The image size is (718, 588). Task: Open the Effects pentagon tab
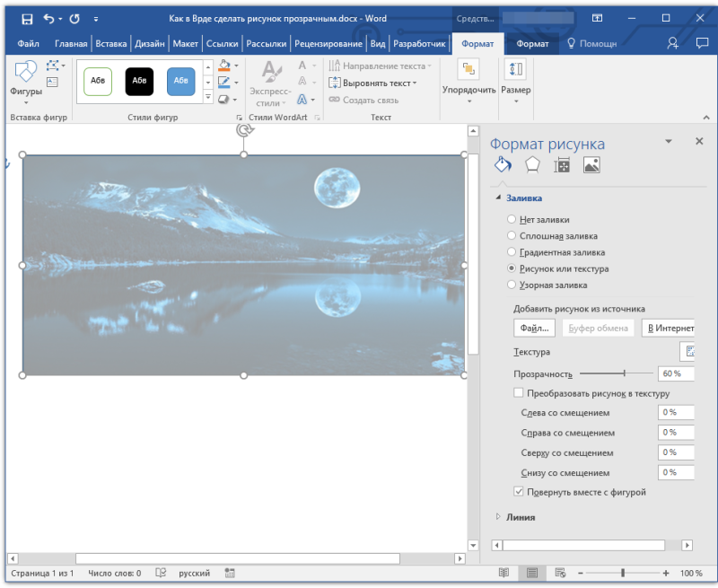coord(532,165)
